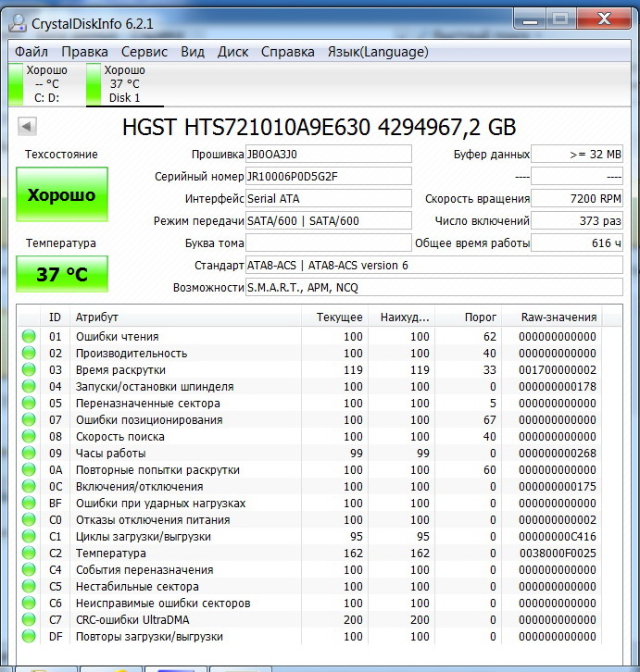The height and width of the screenshot is (672, 640).
Task: Click status circle for Переназначенные сектора row
Action: [x=29, y=403]
